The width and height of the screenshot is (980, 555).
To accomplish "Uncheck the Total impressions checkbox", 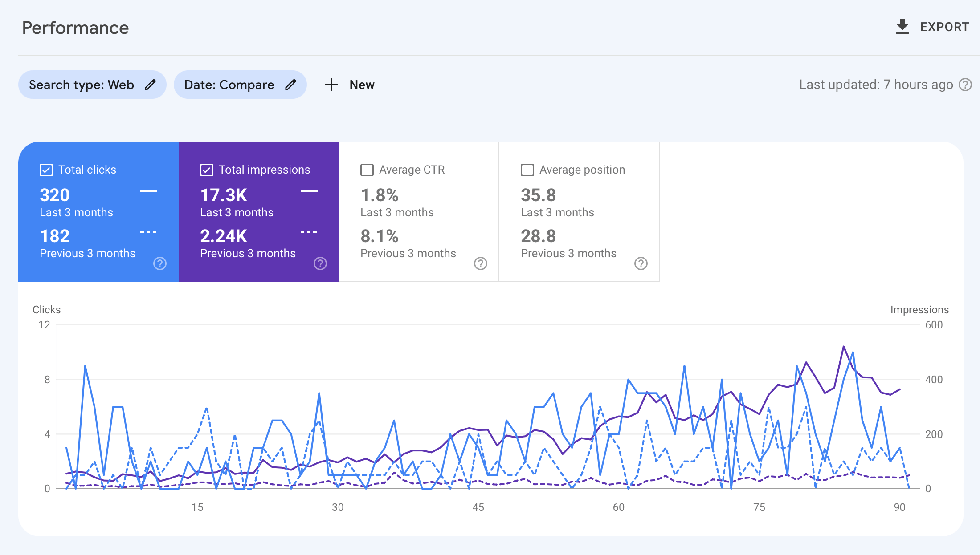I will coord(206,170).
